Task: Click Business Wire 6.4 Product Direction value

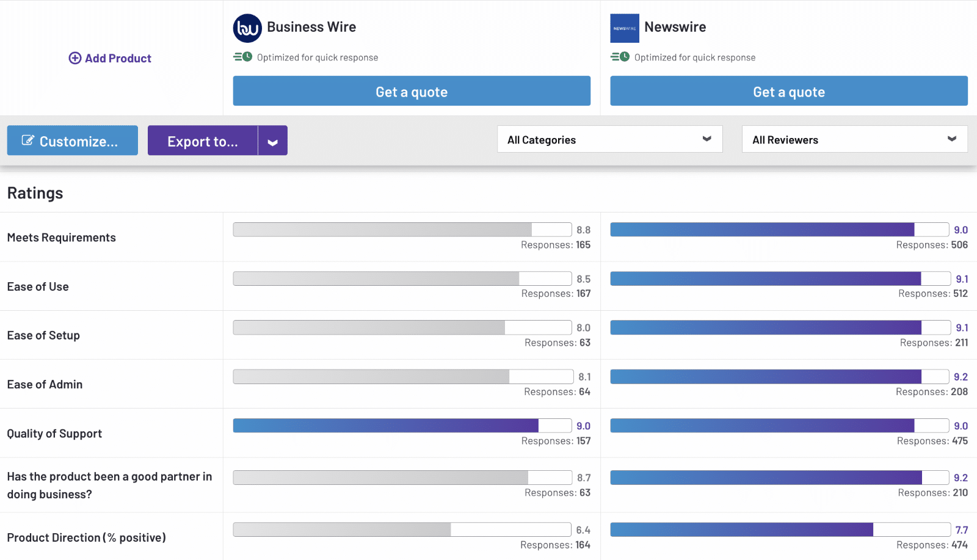Action: 583,529
